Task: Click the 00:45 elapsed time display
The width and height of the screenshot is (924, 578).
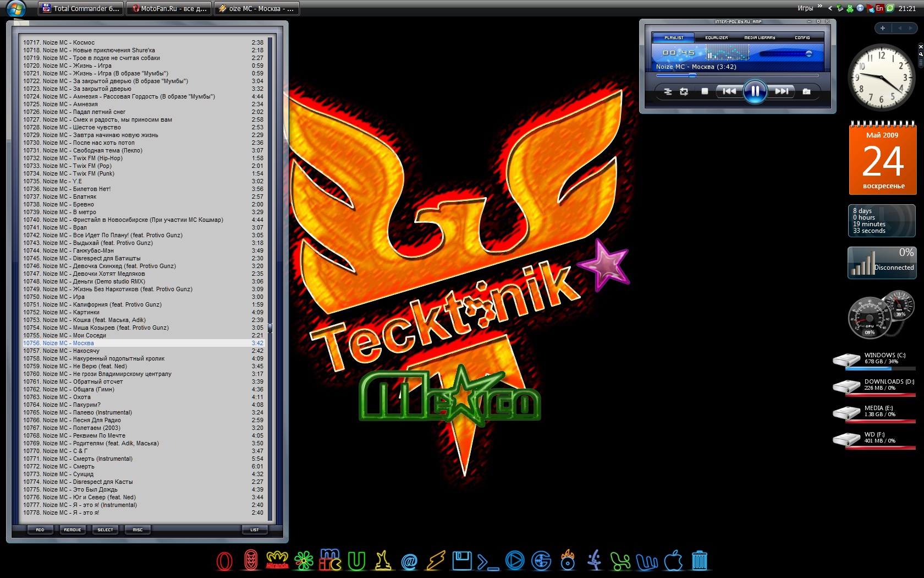Action: (678, 53)
